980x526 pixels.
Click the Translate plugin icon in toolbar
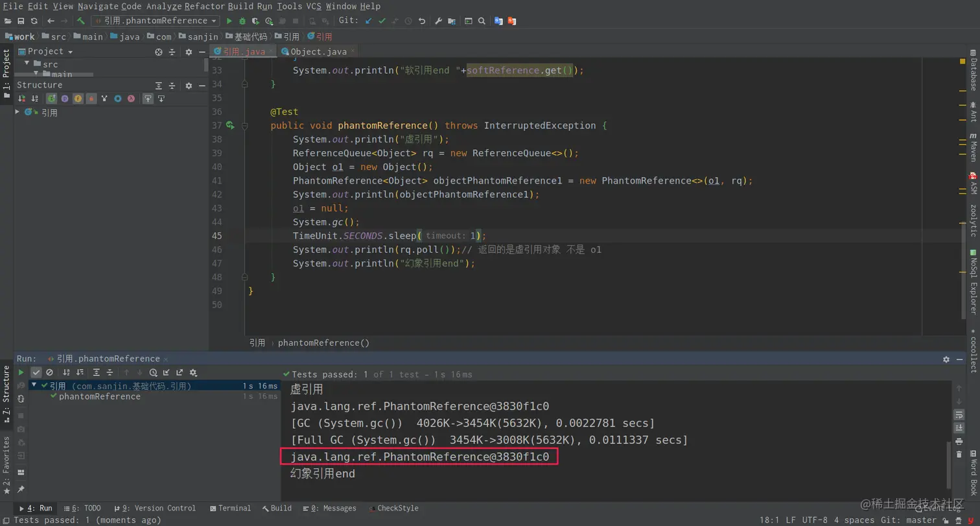(x=498, y=21)
